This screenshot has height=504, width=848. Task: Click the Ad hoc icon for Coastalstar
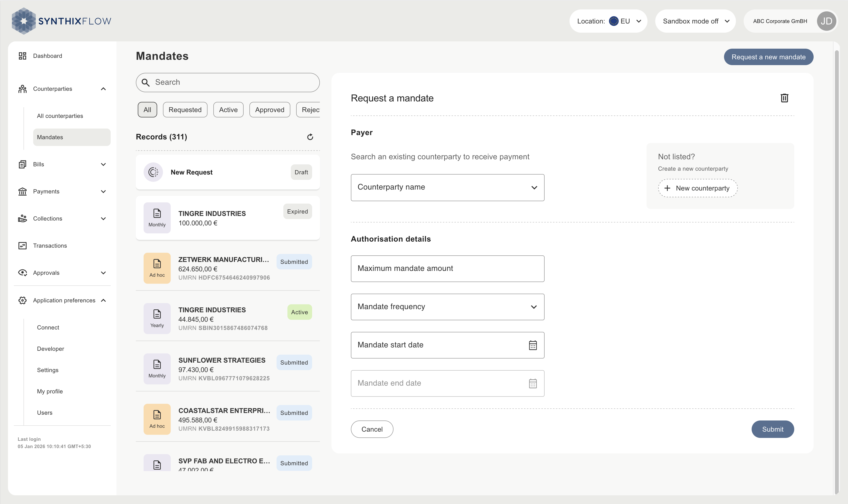pyautogui.click(x=157, y=419)
